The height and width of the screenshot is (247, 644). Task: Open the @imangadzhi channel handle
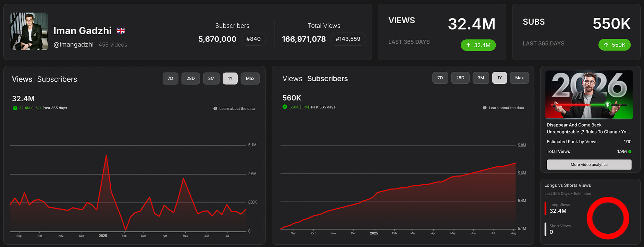point(73,45)
